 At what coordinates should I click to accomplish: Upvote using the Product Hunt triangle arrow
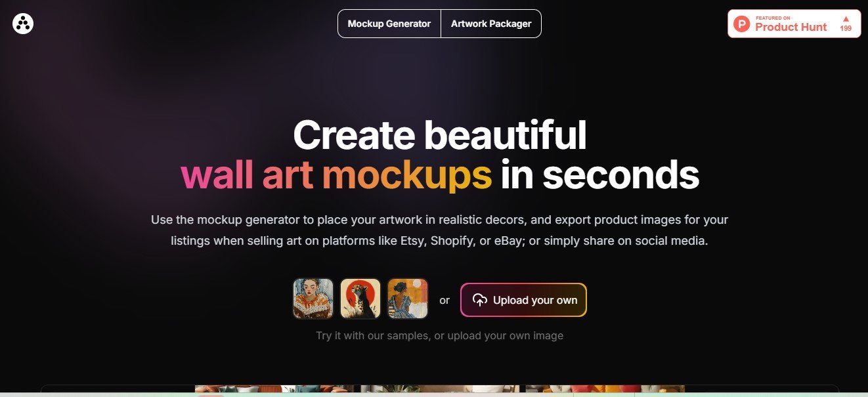click(846, 19)
